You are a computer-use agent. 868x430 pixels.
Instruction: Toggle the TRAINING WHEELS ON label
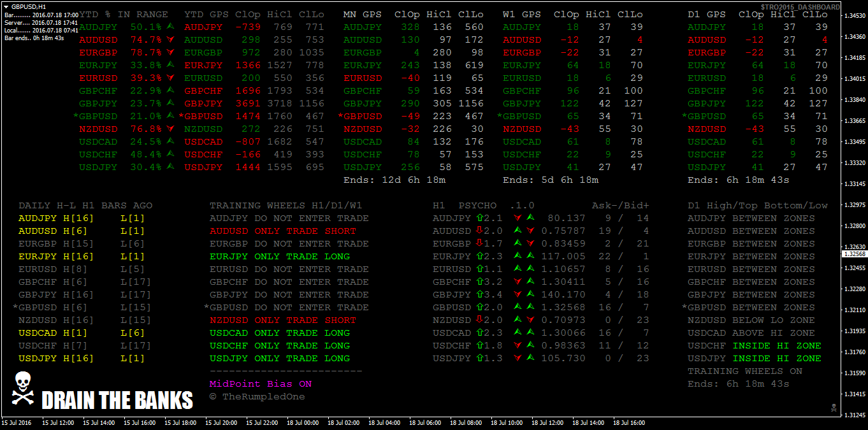(x=744, y=371)
